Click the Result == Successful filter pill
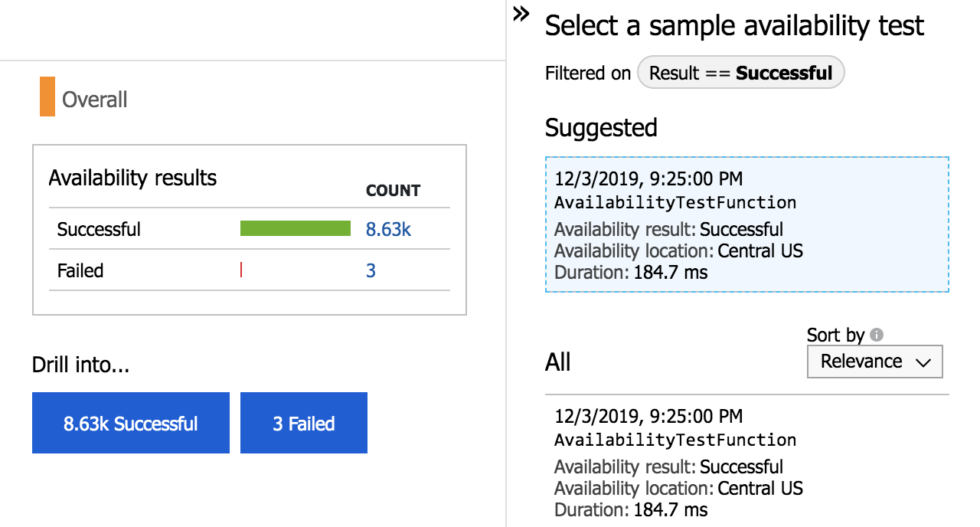Image resolution: width=980 pixels, height=527 pixels. (x=740, y=74)
